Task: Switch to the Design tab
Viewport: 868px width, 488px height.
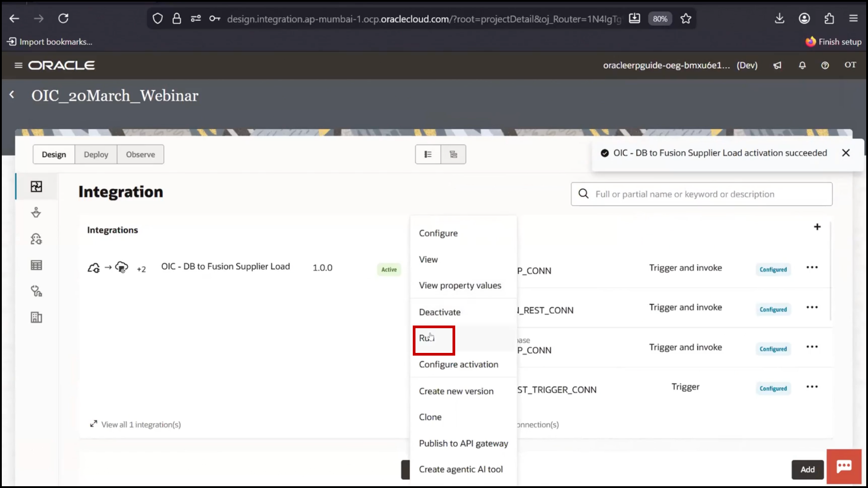Action: [x=54, y=155]
